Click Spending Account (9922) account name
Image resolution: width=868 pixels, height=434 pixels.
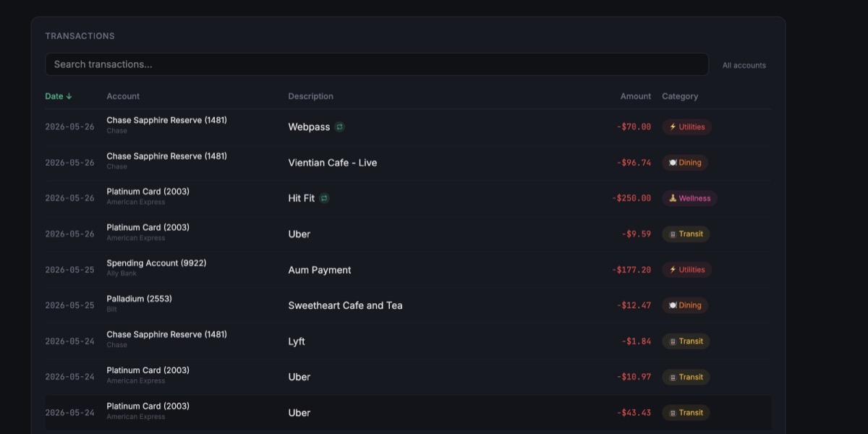(x=156, y=263)
